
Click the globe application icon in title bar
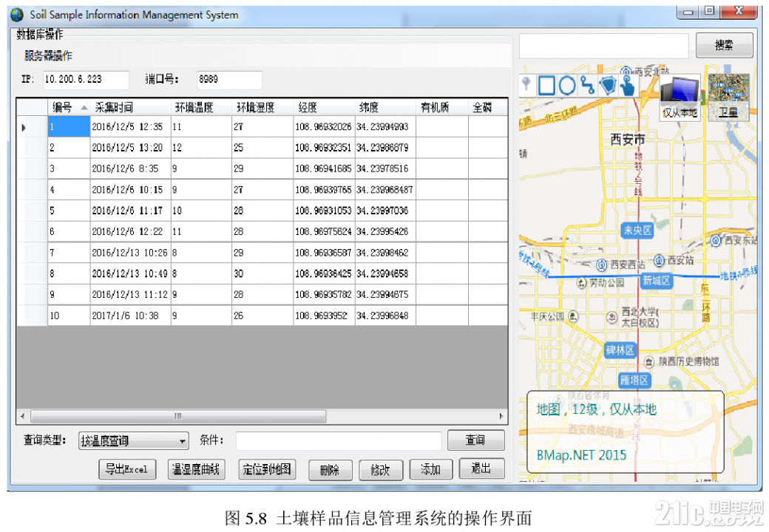coord(17,15)
